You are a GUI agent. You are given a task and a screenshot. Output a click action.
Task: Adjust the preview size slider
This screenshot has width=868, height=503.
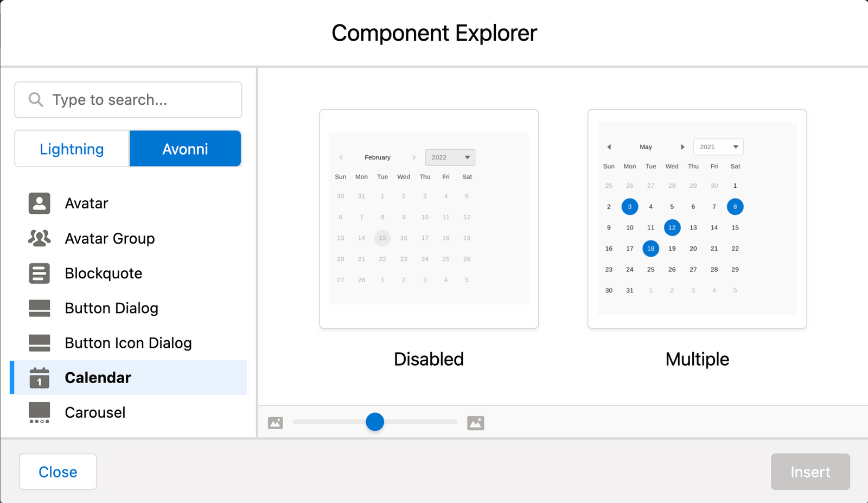375,422
